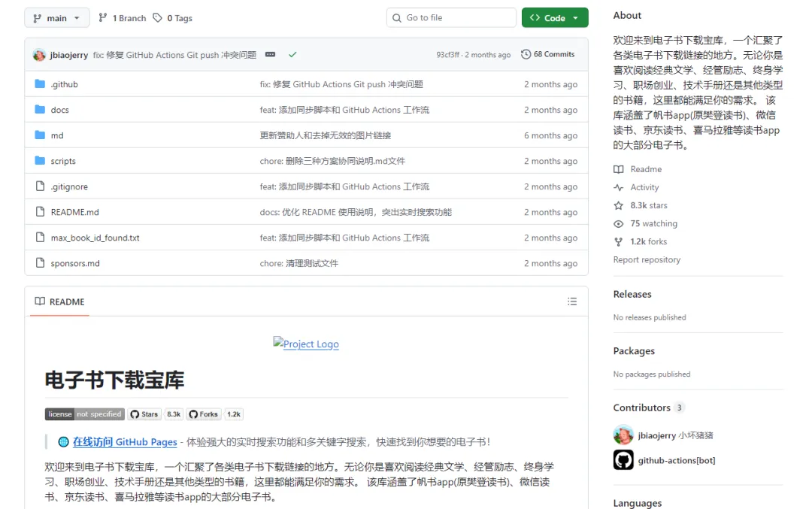Screen dimensions: 812x509
Task: Click the jbiaojerry commit author name
Action: coord(69,55)
